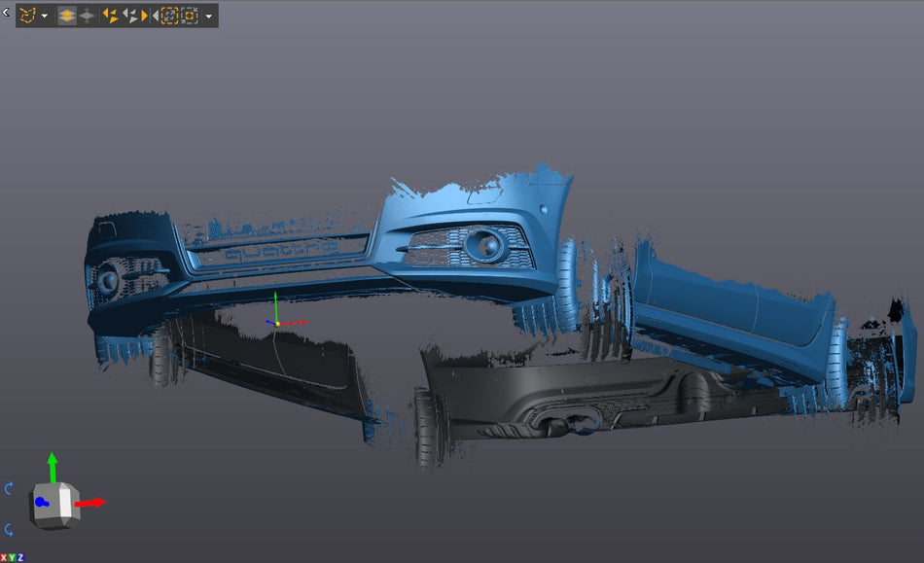This screenshot has height=563, width=924.
Task: Click the red X axis button
Action: [4, 557]
